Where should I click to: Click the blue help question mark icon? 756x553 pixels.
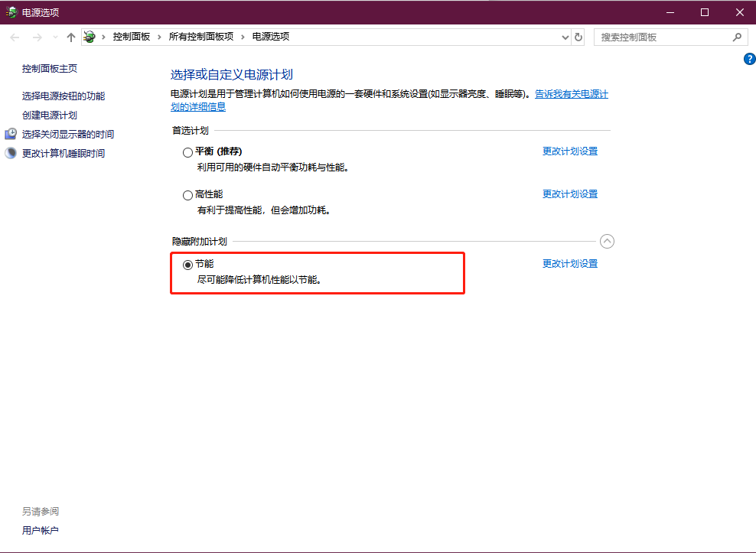click(749, 60)
